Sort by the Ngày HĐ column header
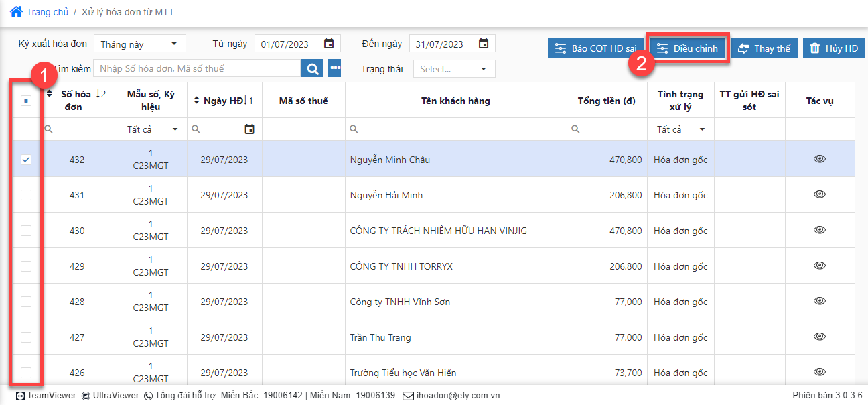Image resolution: width=868 pixels, height=405 pixels. click(223, 101)
